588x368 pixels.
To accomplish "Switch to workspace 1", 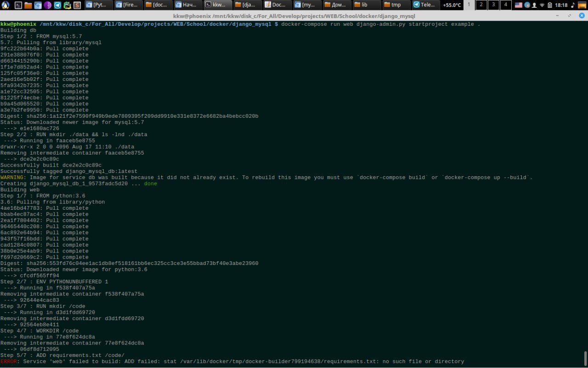I will pos(469,5).
